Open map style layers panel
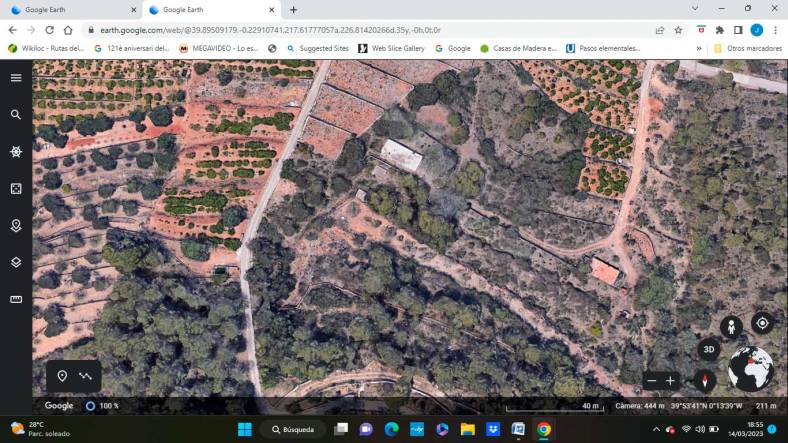The image size is (788, 443). pyautogui.click(x=16, y=263)
